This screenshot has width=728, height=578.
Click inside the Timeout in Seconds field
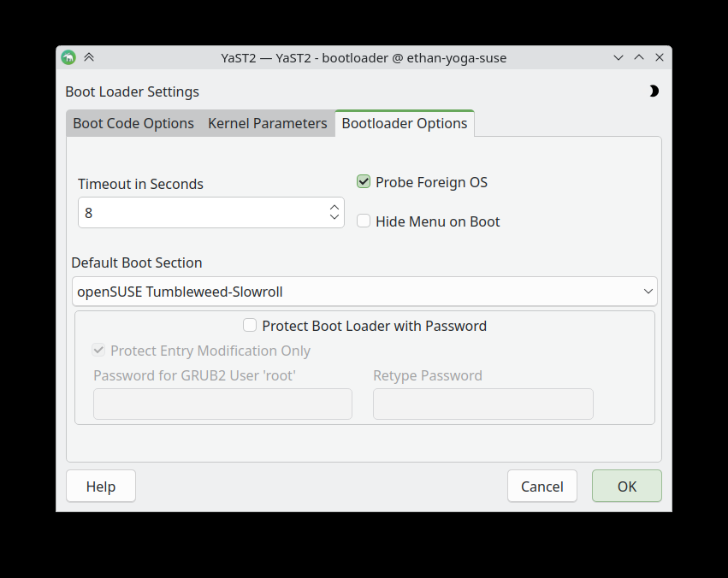point(201,213)
